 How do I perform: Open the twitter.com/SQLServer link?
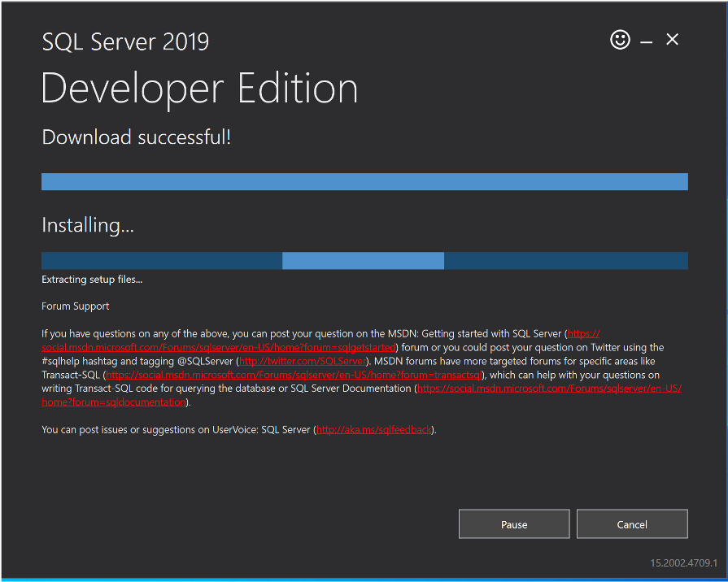[301, 360]
